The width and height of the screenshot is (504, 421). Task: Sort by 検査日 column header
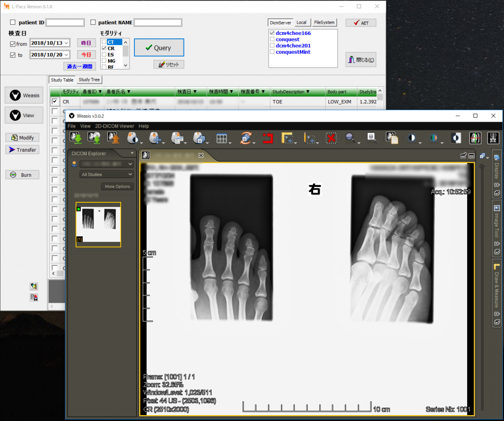click(x=190, y=92)
